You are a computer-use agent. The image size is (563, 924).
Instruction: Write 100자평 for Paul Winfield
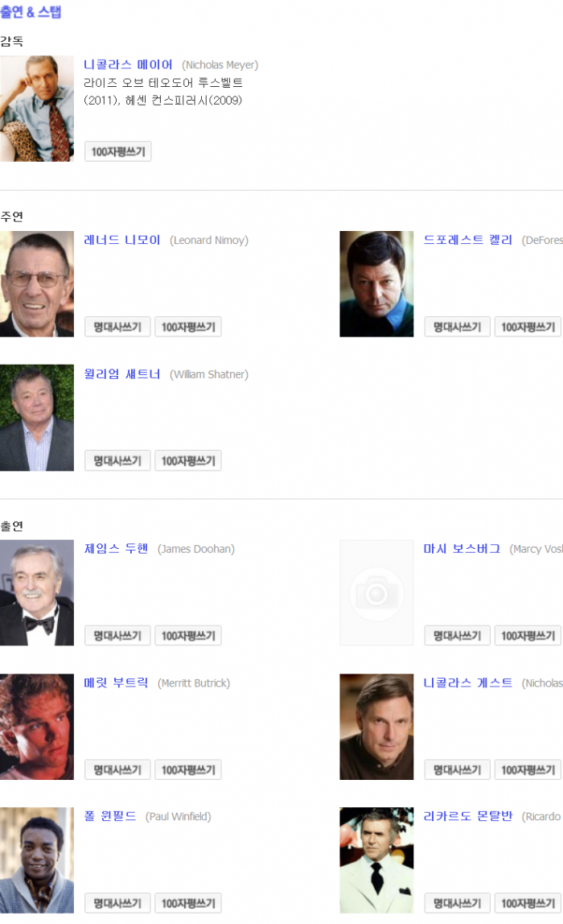click(x=188, y=903)
